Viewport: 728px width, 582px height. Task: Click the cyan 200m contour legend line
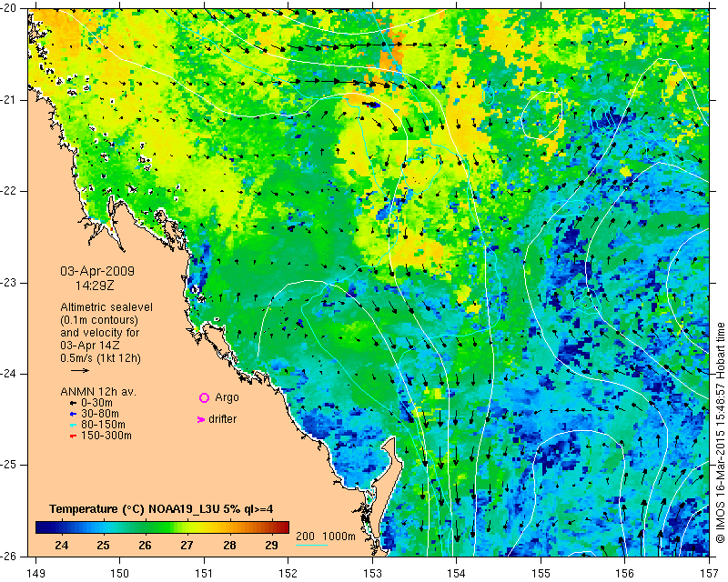311,545
